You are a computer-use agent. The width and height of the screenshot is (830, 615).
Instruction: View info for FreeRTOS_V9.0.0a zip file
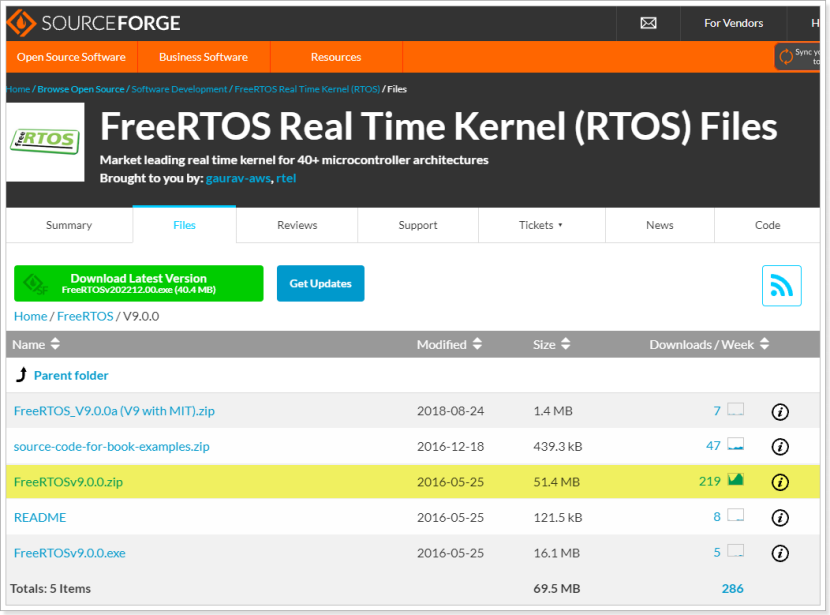pyautogui.click(x=780, y=411)
